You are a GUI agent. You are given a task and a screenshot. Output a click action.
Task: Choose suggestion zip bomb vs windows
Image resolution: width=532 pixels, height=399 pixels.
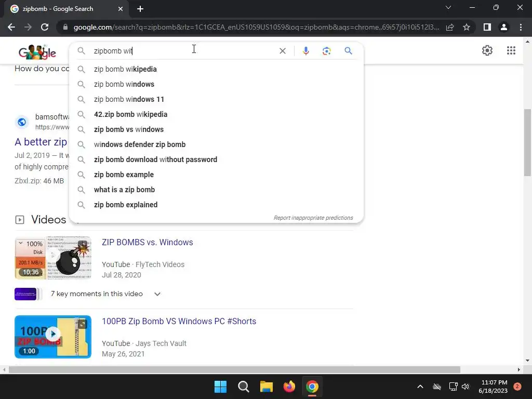click(217, 129)
